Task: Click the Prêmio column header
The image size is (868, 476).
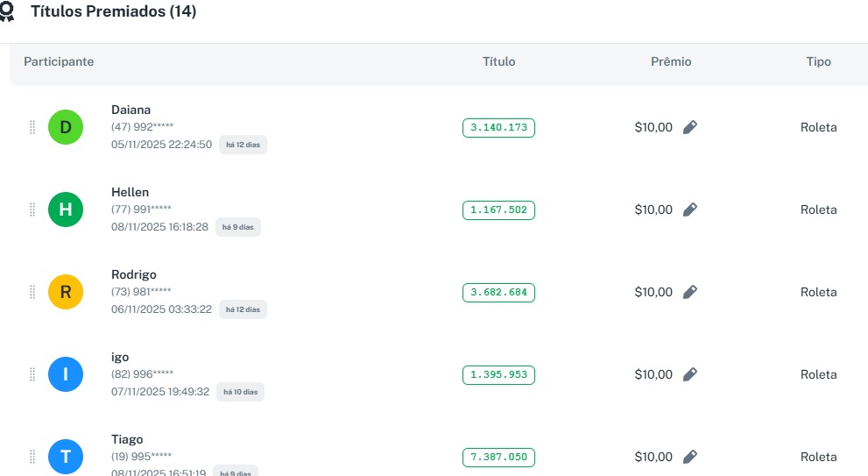Action: [x=671, y=62]
